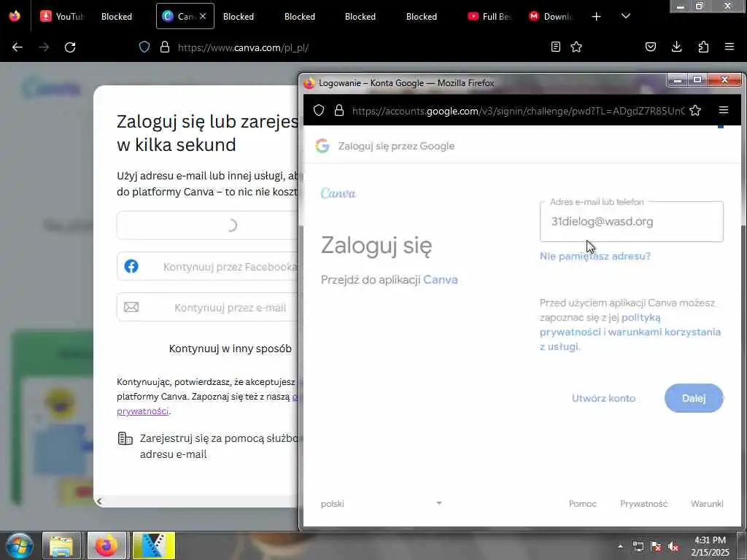Switch to the Full Be... YouTube tab
The width and height of the screenshot is (747, 560).
coord(491,16)
